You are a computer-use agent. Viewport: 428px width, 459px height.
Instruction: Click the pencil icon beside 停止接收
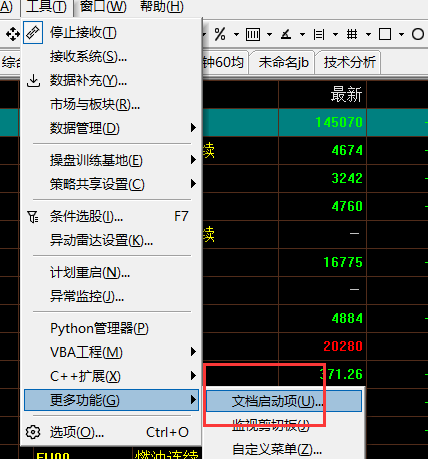(x=33, y=33)
